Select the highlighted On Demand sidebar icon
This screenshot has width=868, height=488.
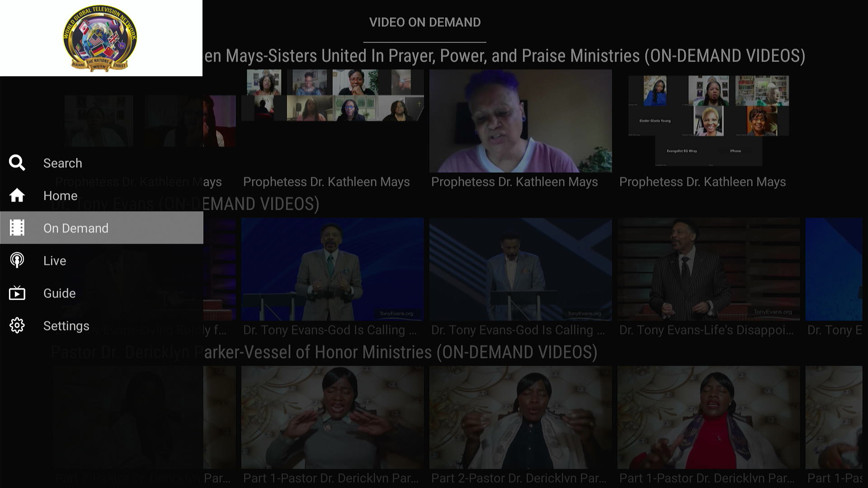[17, 228]
